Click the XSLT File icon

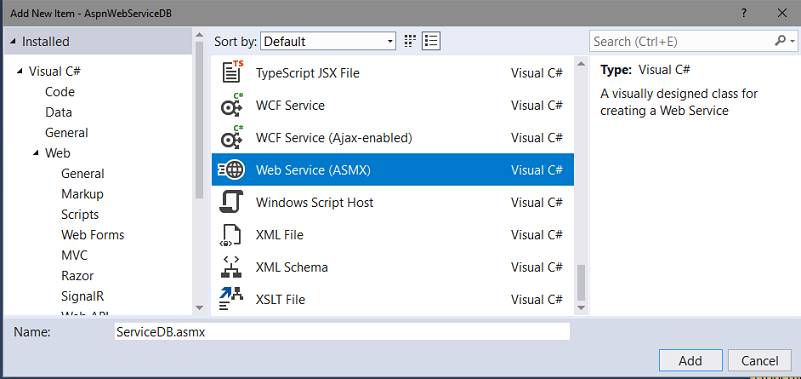pos(231,299)
